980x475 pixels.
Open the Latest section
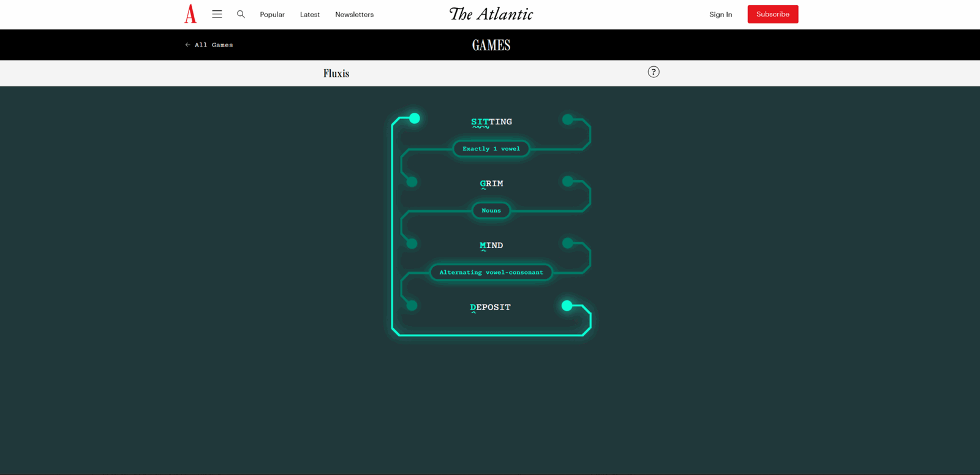click(310, 14)
